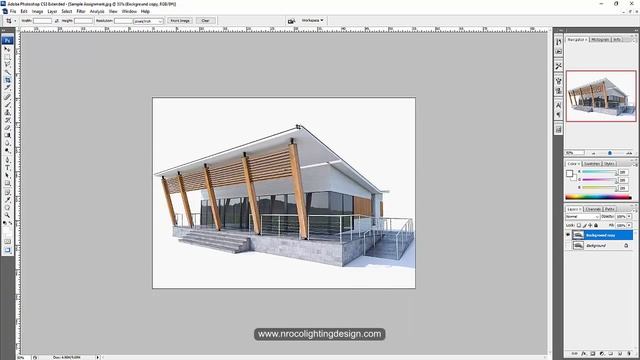Select the Shape tool

[x=7, y=183]
